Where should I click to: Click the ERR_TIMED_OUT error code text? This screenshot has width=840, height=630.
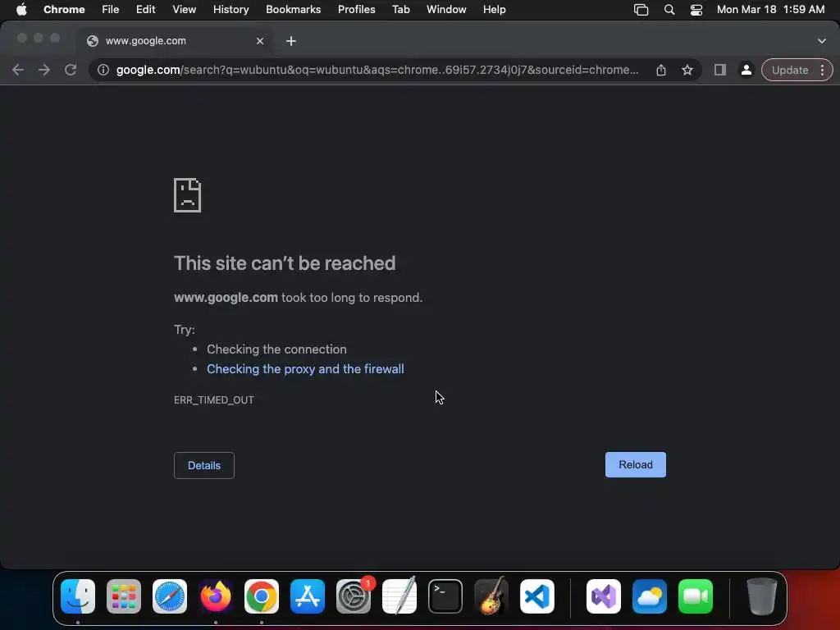[x=214, y=400]
